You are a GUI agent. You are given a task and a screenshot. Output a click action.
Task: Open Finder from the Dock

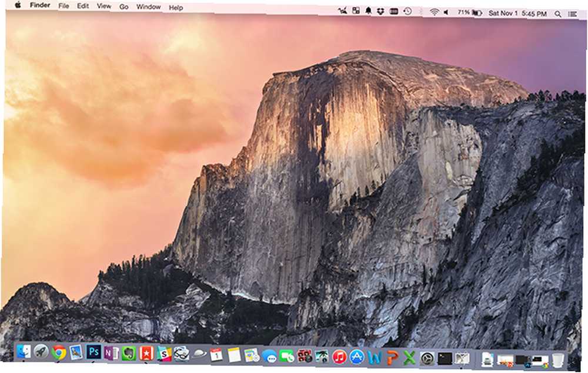pos(24,352)
